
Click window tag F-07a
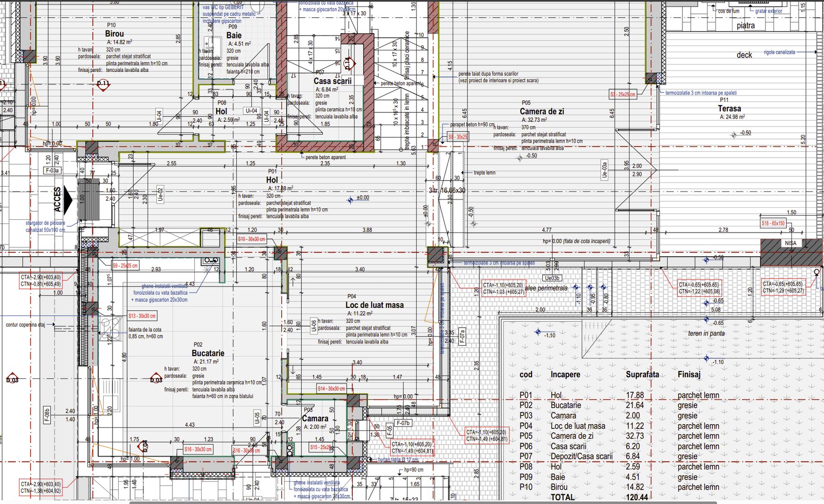462,336
